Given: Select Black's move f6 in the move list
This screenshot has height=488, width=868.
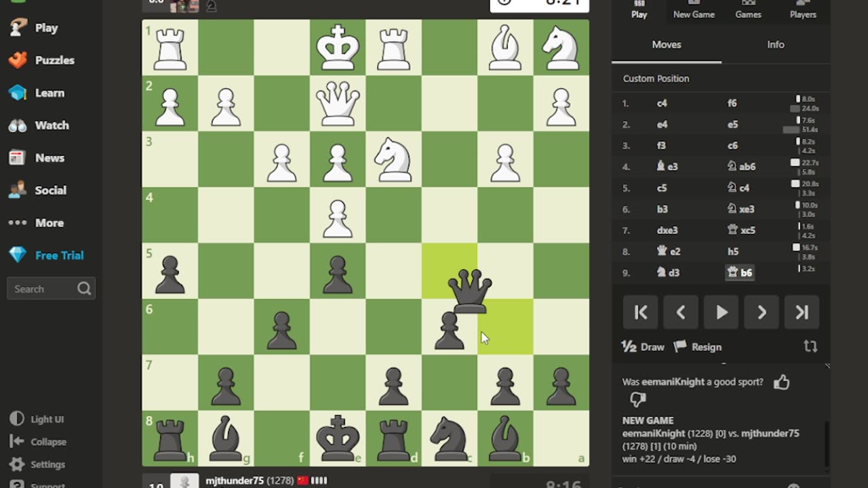Looking at the screenshot, I should (732, 104).
